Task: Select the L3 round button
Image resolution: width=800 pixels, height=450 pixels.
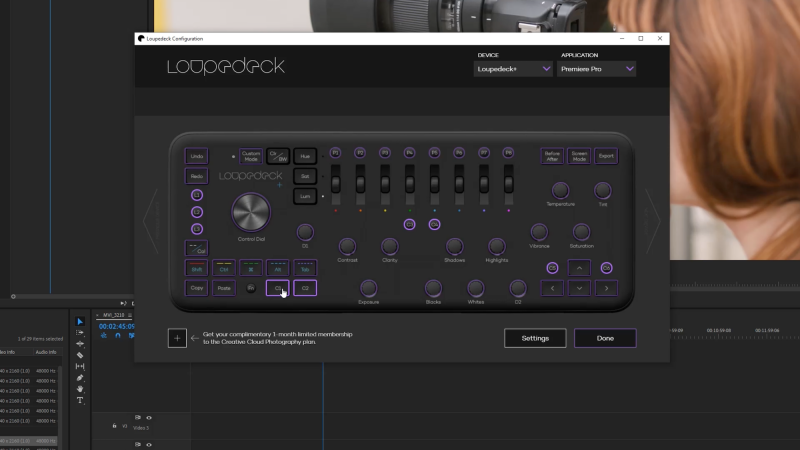Action: point(197,229)
